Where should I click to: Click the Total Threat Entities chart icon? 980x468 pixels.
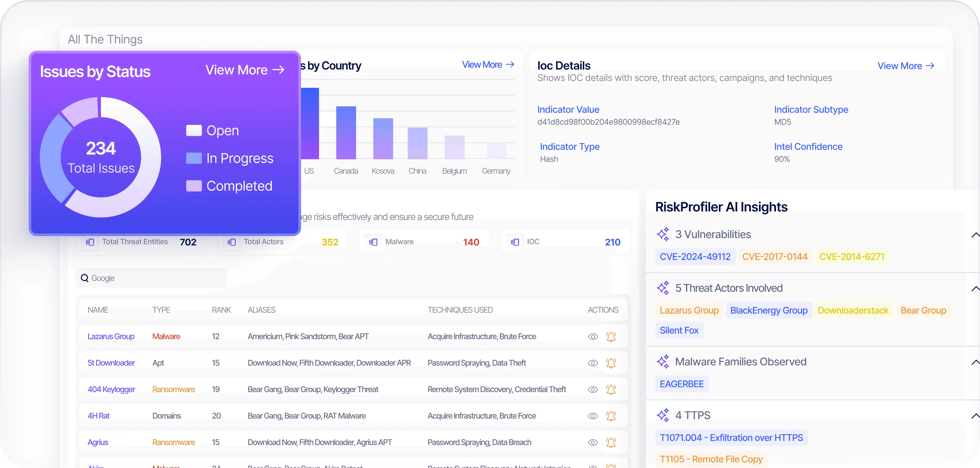90,242
